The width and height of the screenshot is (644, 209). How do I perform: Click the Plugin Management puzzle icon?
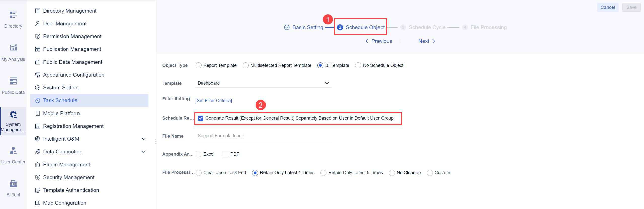coord(38,165)
